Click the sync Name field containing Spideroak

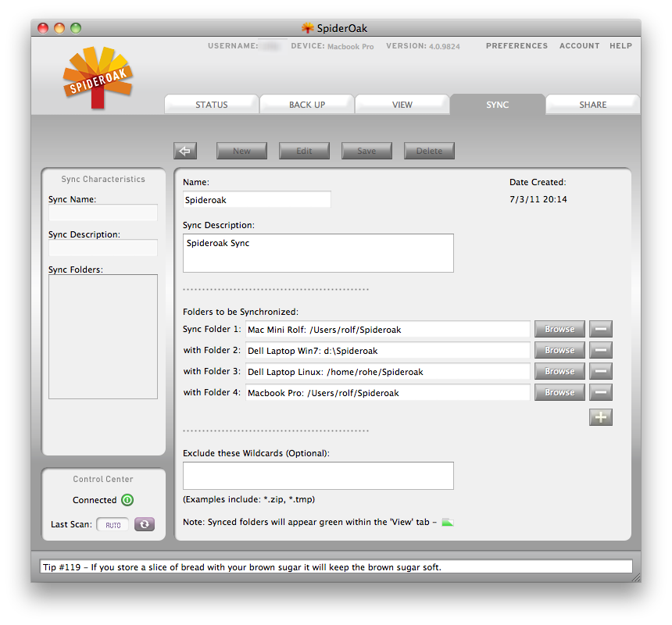point(256,200)
